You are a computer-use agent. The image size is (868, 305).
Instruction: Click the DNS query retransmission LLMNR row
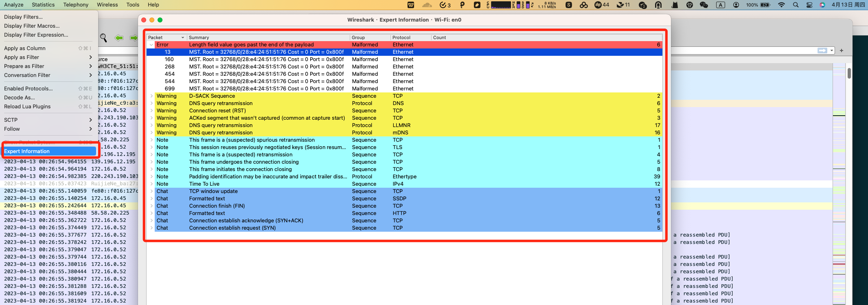pyautogui.click(x=404, y=125)
